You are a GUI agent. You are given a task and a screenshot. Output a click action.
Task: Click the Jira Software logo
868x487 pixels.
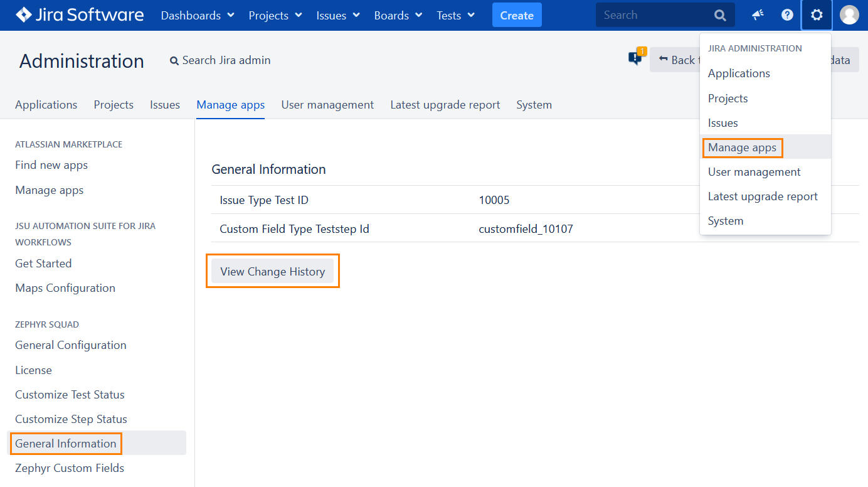[x=80, y=15]
